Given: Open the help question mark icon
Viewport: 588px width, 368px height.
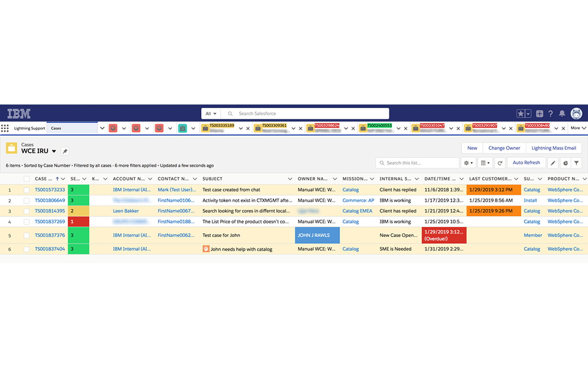Looking at the screenshot, I should 551,114.
